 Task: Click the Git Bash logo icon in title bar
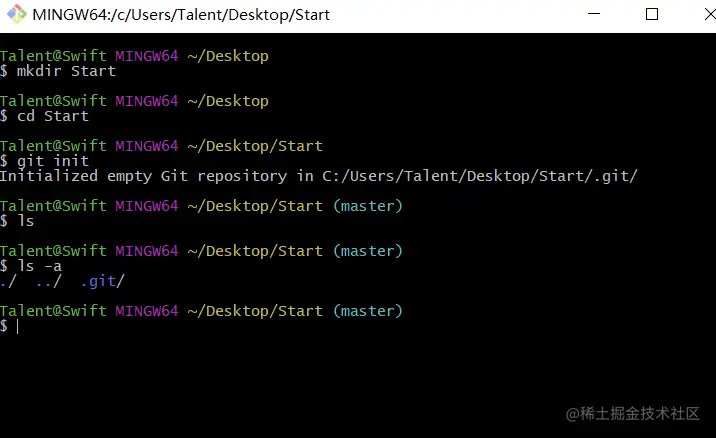point(16,14)
